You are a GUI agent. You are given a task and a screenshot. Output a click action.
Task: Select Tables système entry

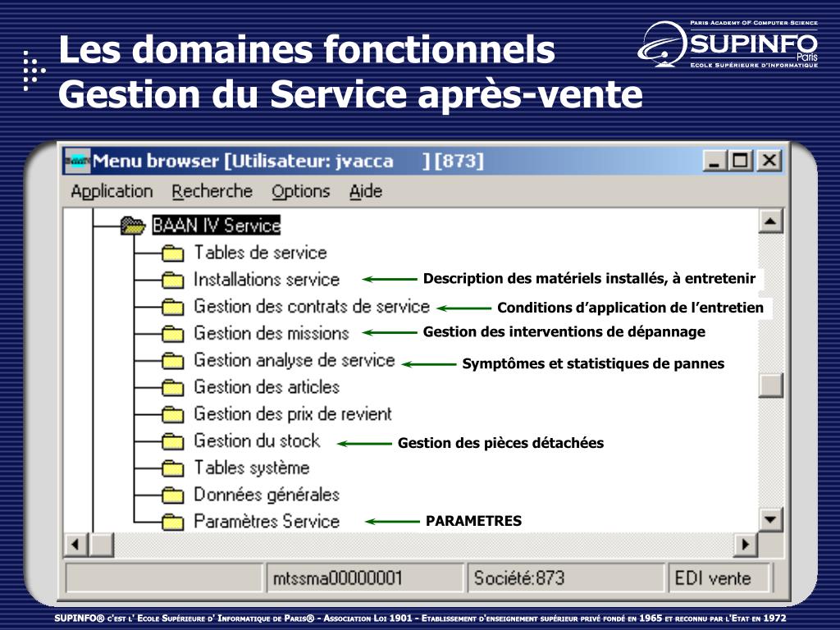click(251, 468)
